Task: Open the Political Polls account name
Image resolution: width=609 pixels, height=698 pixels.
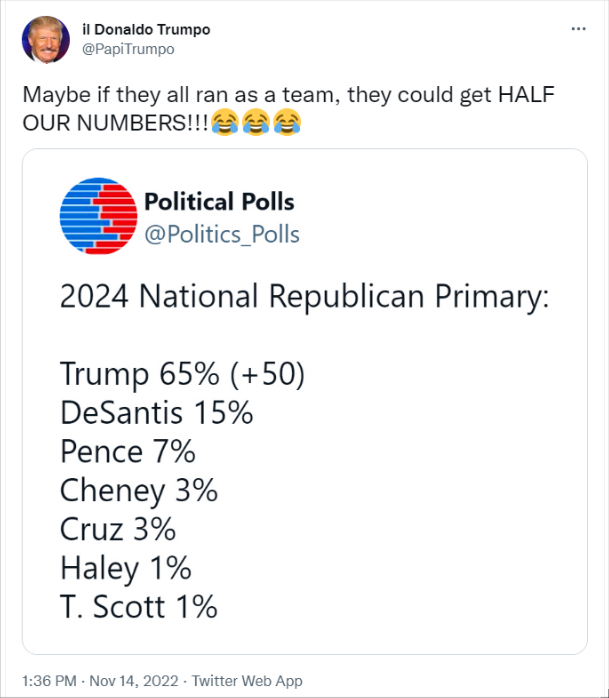Action: (x=219, y=202)
